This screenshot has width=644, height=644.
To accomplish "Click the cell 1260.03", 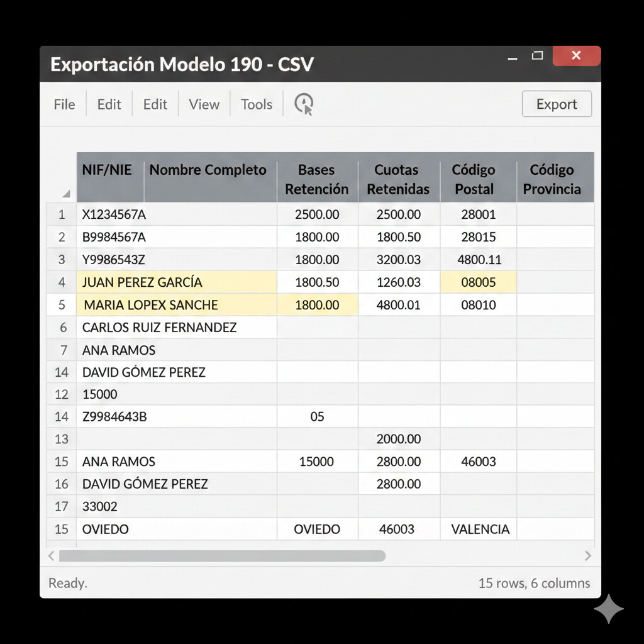I will (398, 282).
